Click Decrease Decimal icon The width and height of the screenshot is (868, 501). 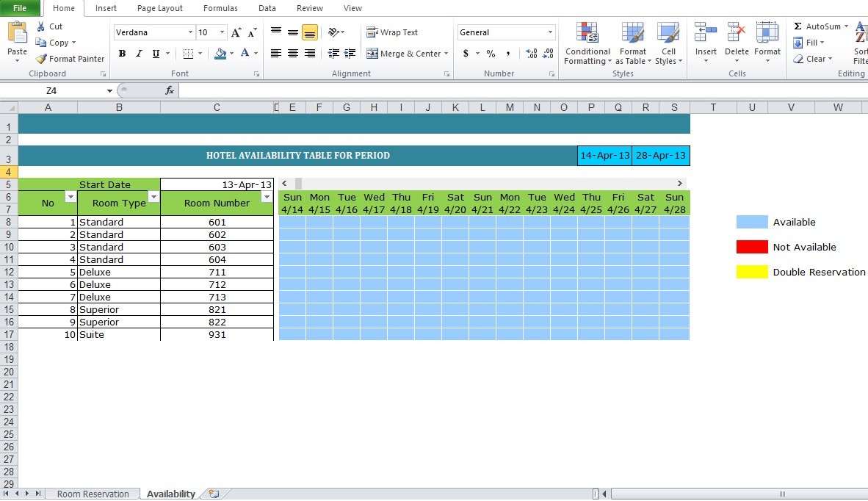point(548,54)
